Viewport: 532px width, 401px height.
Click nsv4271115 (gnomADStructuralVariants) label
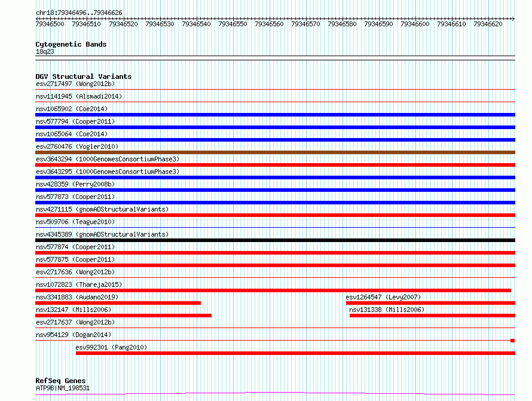[102, 209]
